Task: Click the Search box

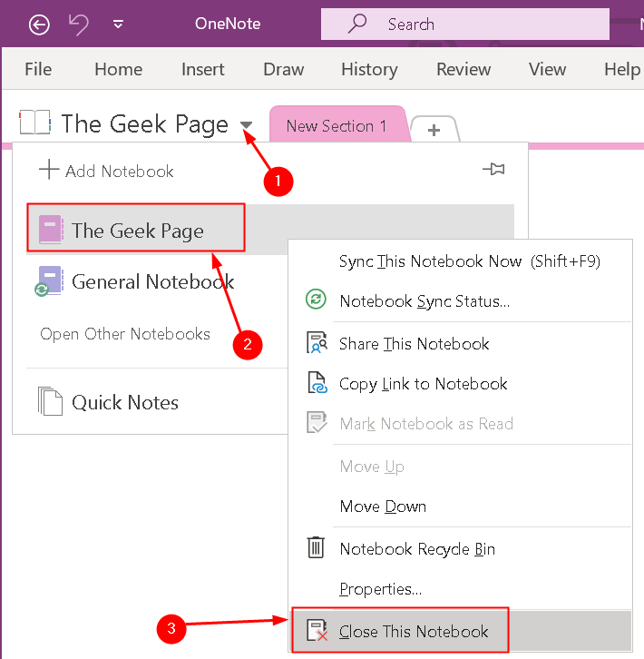Action: click(x=465, y=25)
